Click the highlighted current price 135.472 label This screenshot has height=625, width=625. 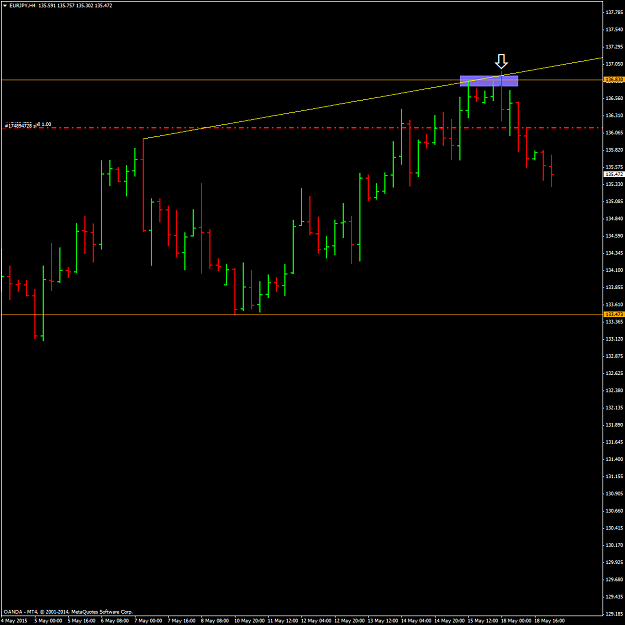[614, 174]
